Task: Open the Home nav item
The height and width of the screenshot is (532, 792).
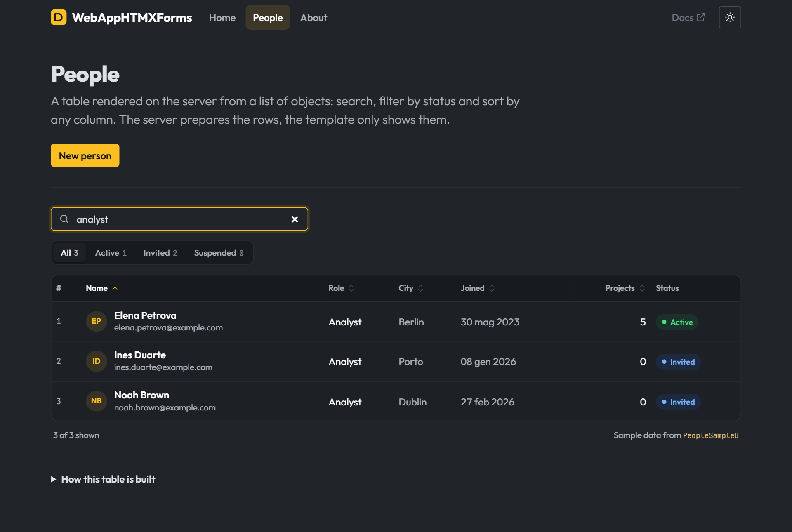Action: (222, 18)
